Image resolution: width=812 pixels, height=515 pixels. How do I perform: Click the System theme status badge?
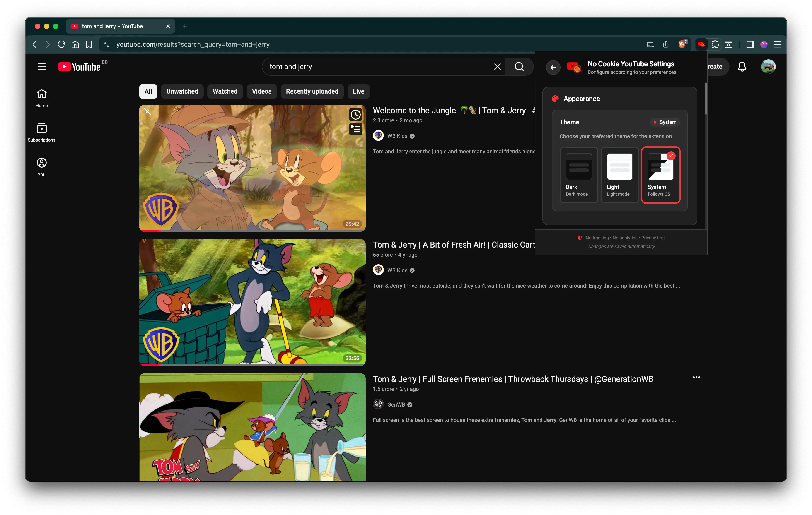(665, 122)
